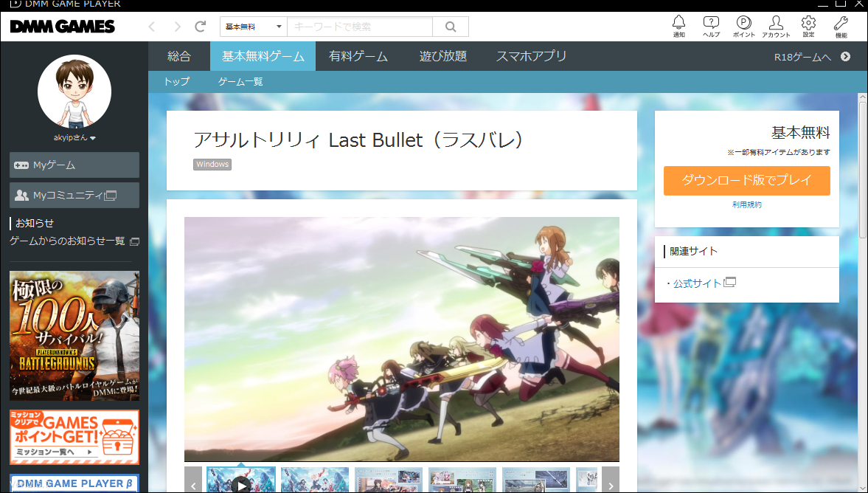The image size is (868, 493).
Task: Click the DMM GAMES logo
Action: (62, 26)
